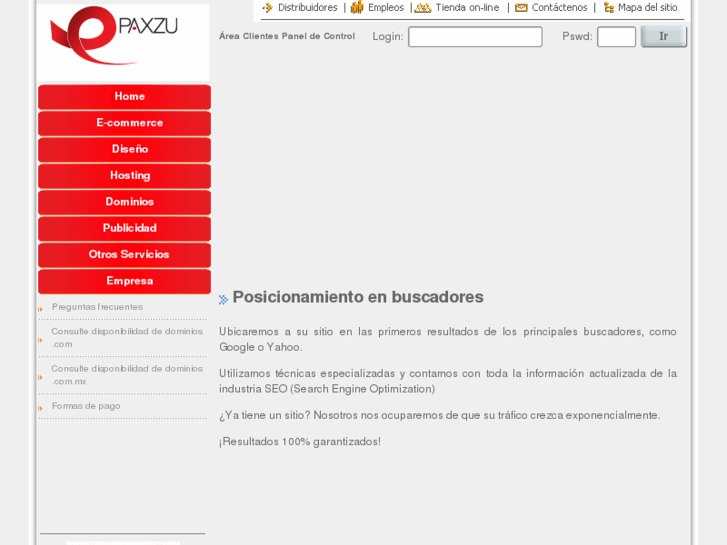Screen dimensions: 727x545
Task: Click the 'Posicionamiento en buscadores' heading
Action: coord(358,297)
